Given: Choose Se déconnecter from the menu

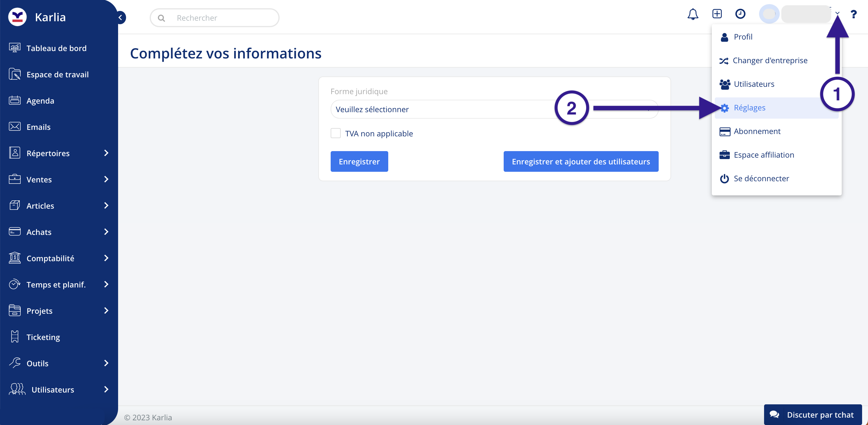Looking at the screenshot, I should tap(761, 179).
